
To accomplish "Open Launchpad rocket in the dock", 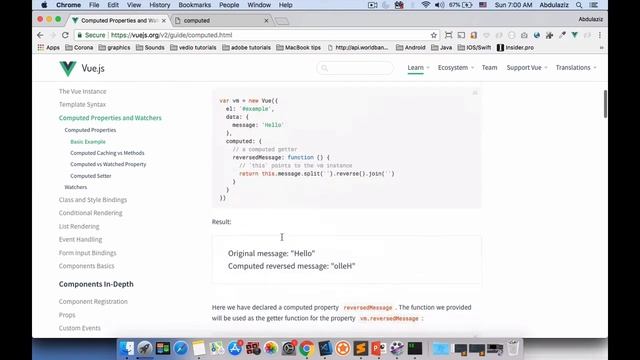I will 145,348.
